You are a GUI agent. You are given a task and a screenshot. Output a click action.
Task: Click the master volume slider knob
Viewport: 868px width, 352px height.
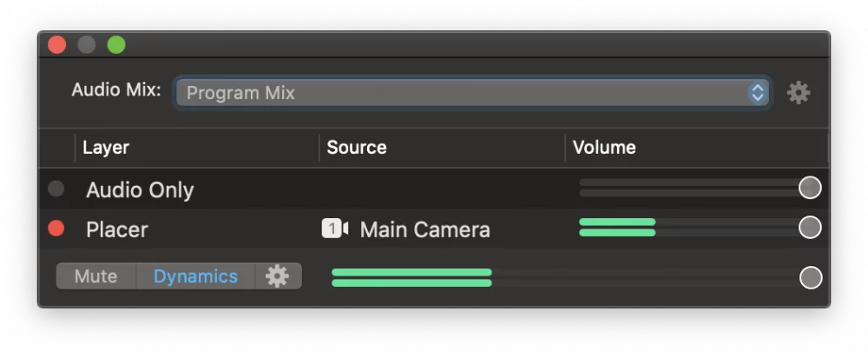pyautogui.click(x=811, y=277)
